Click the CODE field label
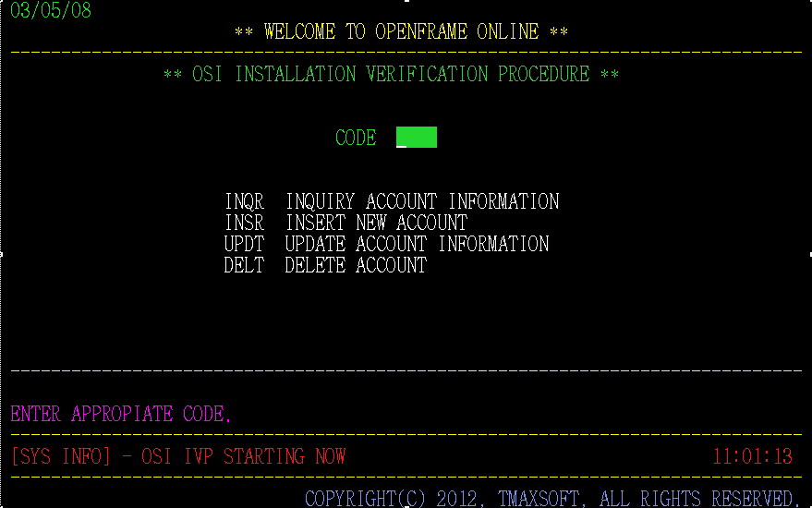Image resolution: width=812 pixels, height=508 pixels. [356, 138]
